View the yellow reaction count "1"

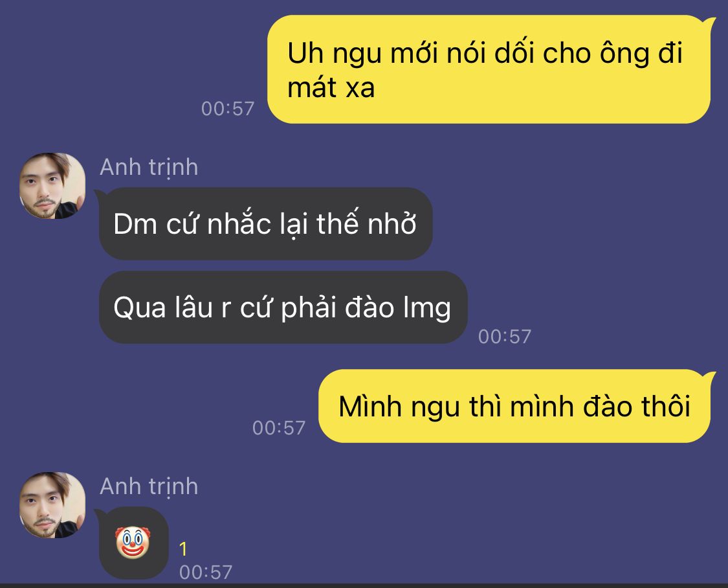tap(183, 549)
